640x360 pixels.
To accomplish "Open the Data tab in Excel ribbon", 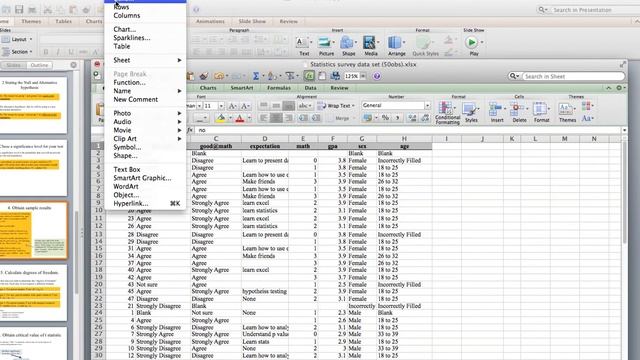I will pyautogui.click(x=310, y=88).
